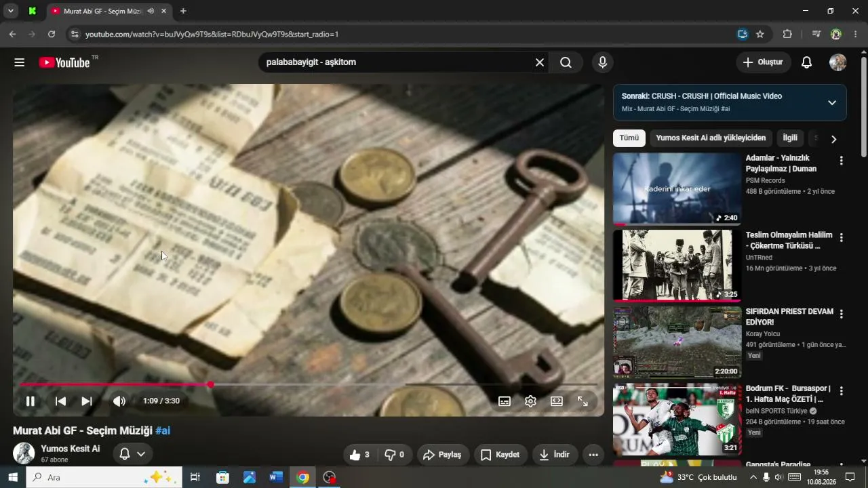
Task: Switch to theater mode
Action: tap(557, 401)
